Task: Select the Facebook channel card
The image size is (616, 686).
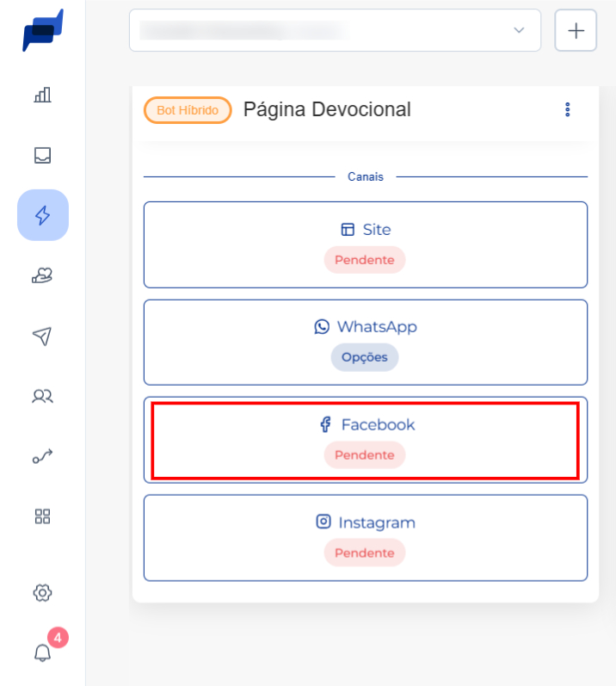Action: 366,440
